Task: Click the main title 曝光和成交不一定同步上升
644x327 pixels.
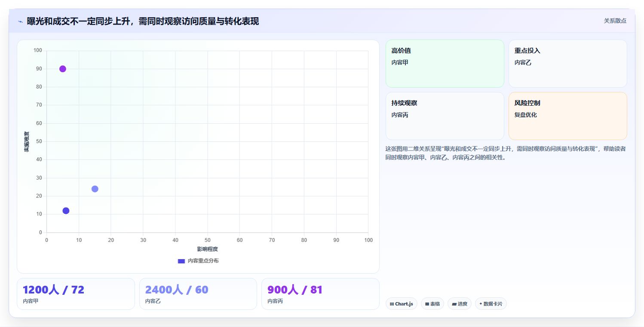Action: pyautogui.click(x=143, y=21)
